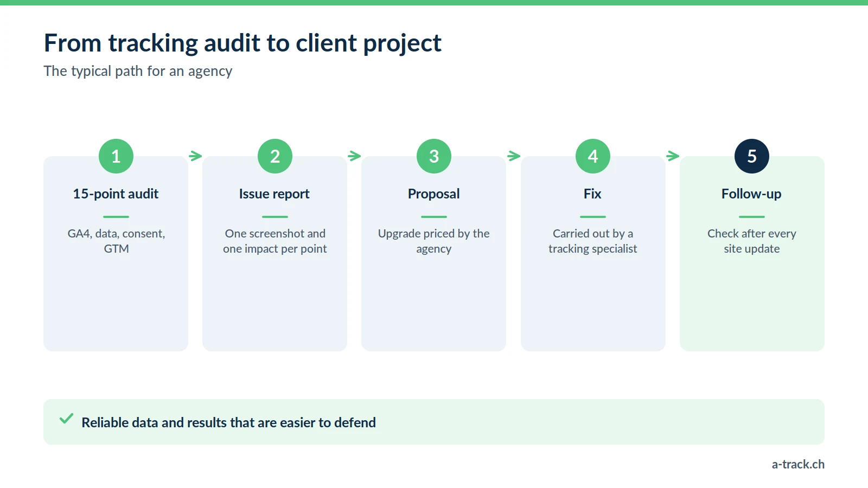Click the step 2 number circle
Image resolution: width=868 pixels, height=488 pixels.
tap(275, 156)
